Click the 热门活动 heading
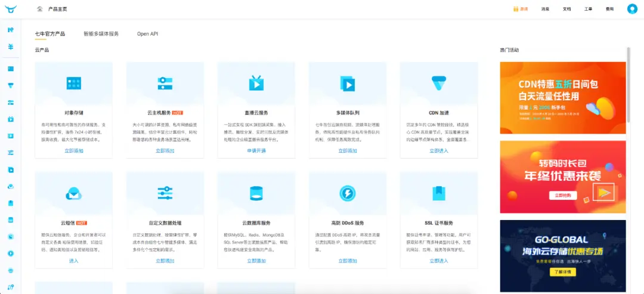Screen dimensions: 644x294 [509, 50]
